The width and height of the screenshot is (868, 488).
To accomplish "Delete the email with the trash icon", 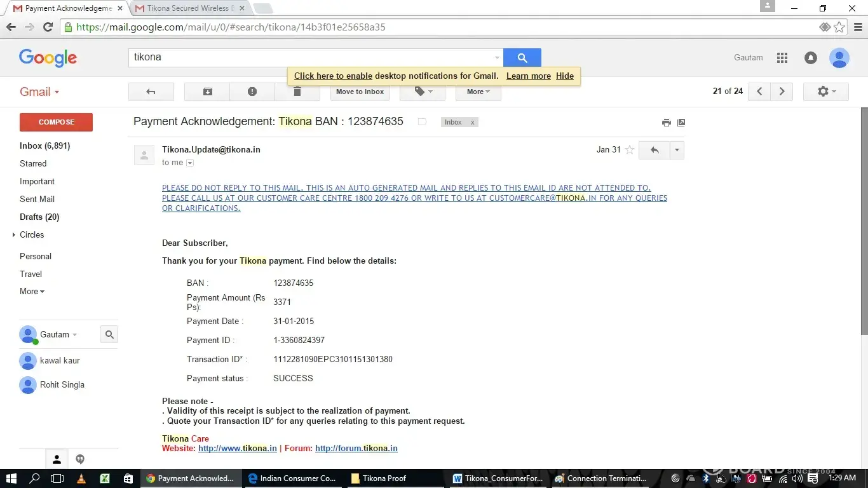I will [297, 91].
